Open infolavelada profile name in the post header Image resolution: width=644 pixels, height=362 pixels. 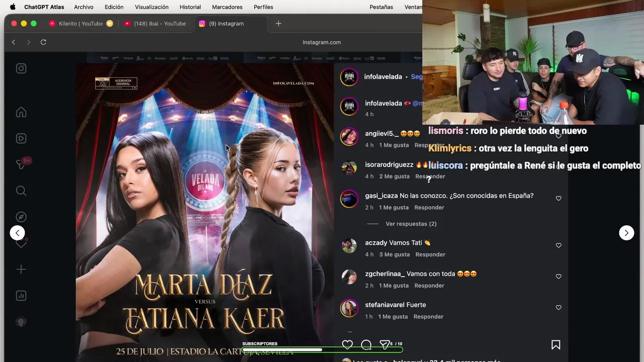pyautogui.click(x=383, y=77)
